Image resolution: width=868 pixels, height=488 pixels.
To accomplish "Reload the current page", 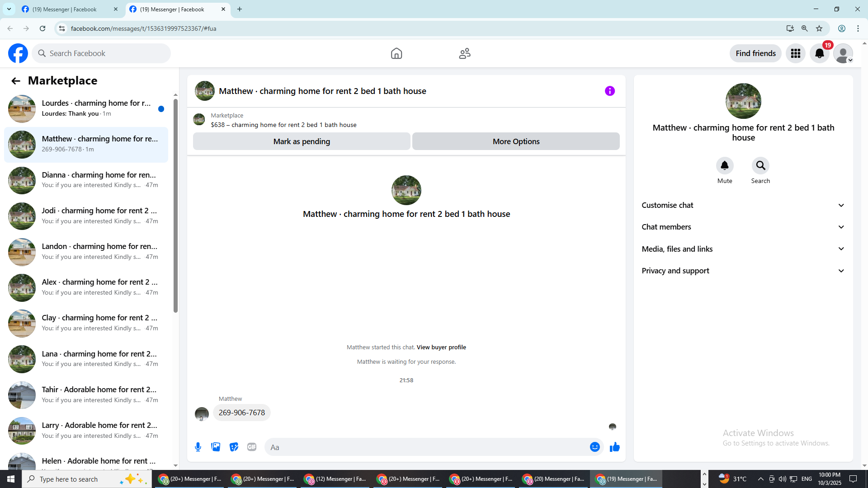I will pyautogui.click(x=42, y=28).
